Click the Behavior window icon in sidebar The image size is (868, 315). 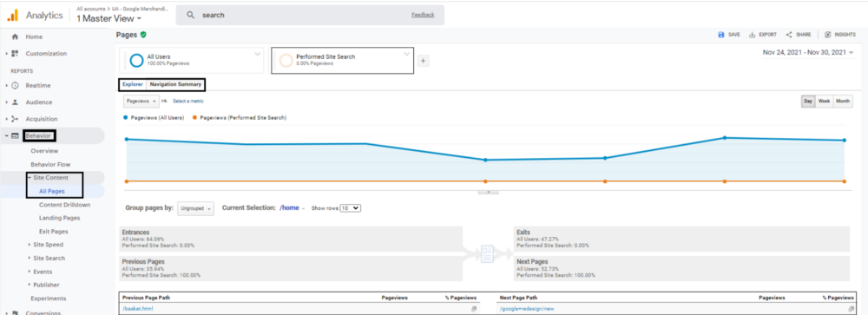tap(15, 135)
